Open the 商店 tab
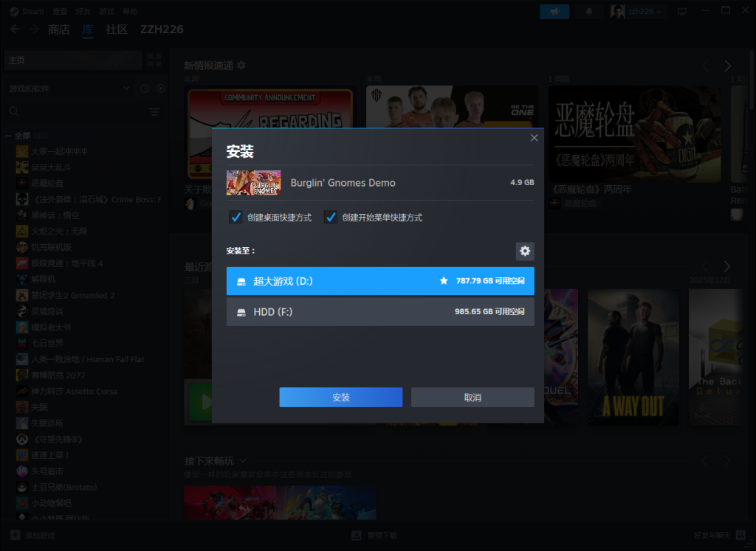This screenshot has width=756, height=551. [x=59, y=30]
